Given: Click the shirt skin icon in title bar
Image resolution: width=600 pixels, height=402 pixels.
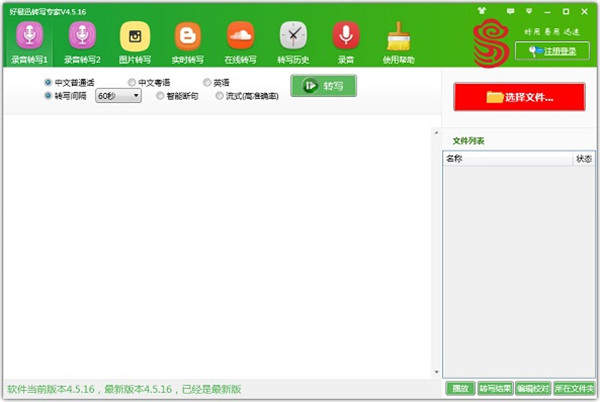Looking at the screenshot, I should [482, 11].
